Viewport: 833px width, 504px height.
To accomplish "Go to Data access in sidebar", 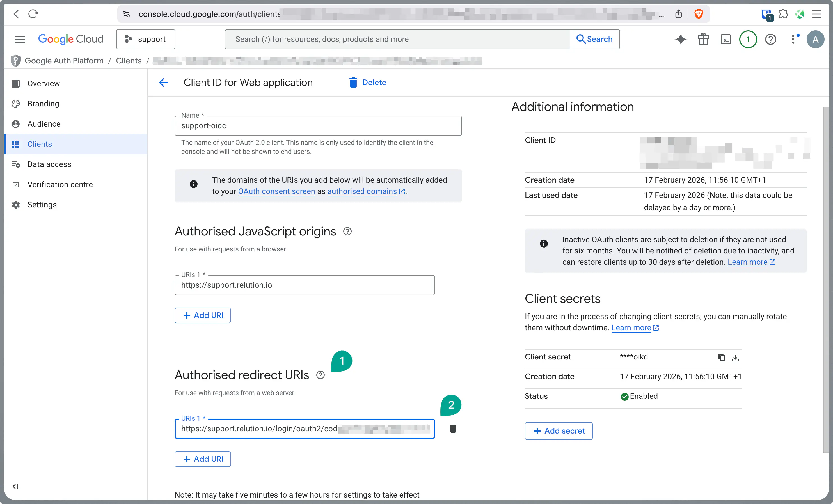I will (x=49, y=164).
